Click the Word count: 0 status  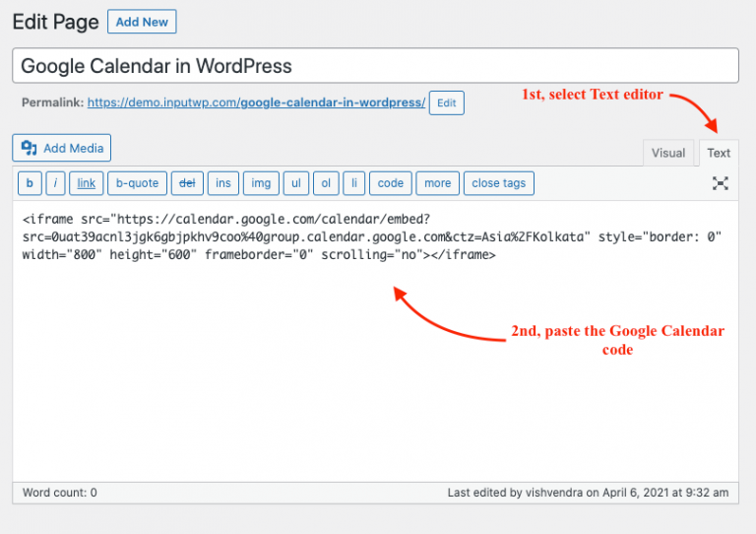[60, 493]
